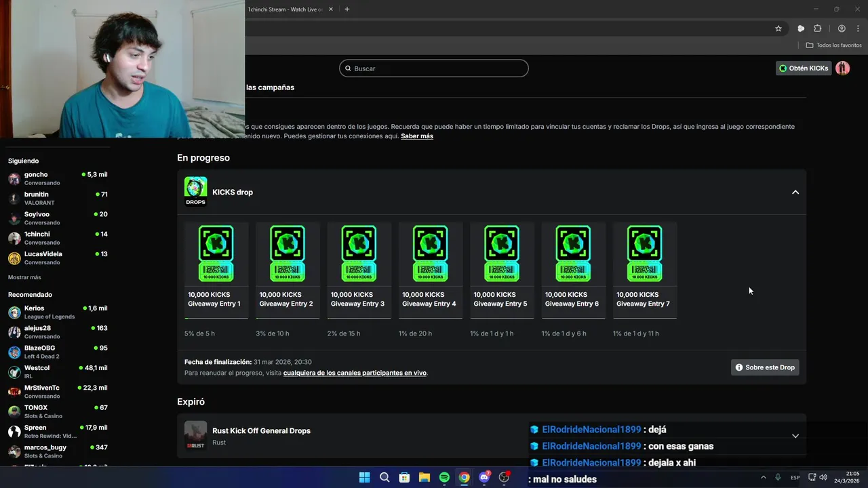Select 10,000 KICKS Giveaway Entry 5 reward
The height and width of the screenshot is (488, 868).
coord(502,270)
